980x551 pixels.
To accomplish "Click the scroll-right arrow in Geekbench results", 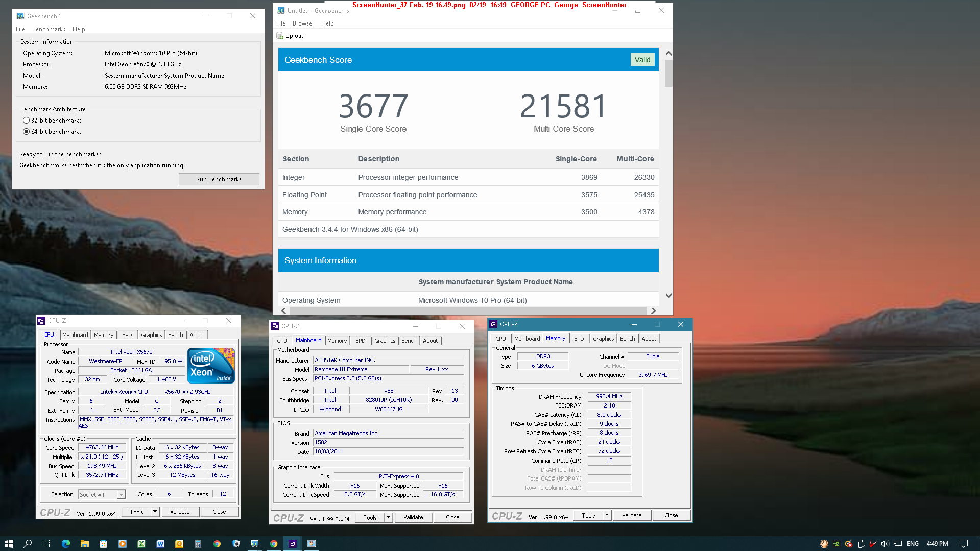I will point(653,310).
